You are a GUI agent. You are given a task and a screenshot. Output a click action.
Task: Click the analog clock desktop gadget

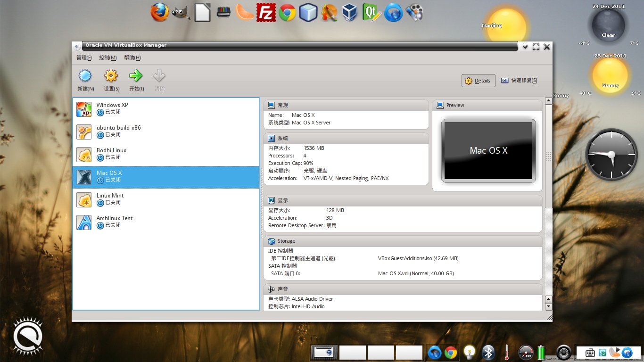tap(611, 155)
